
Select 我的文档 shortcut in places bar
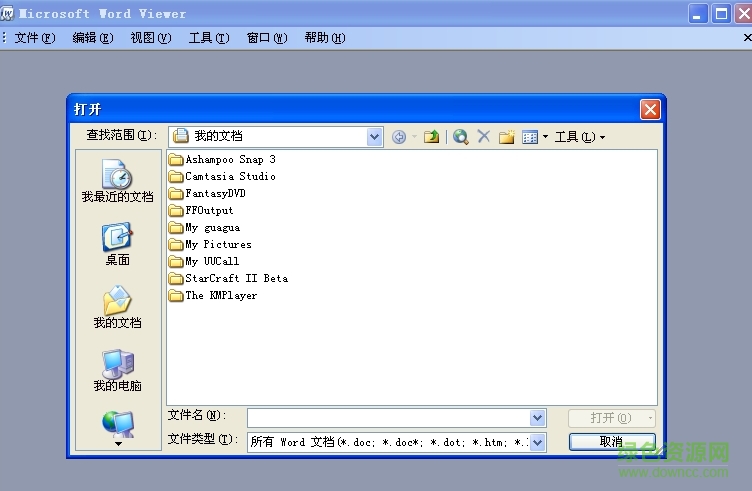click(117, 308)
